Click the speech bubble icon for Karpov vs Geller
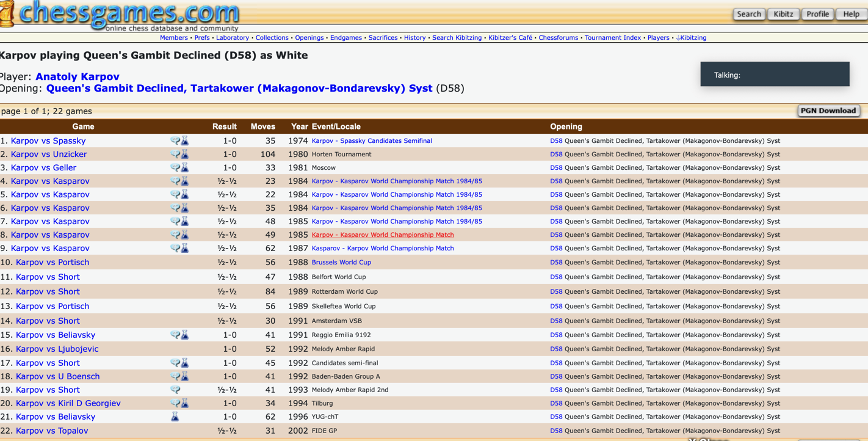868x441 pixels. (175, 167)
